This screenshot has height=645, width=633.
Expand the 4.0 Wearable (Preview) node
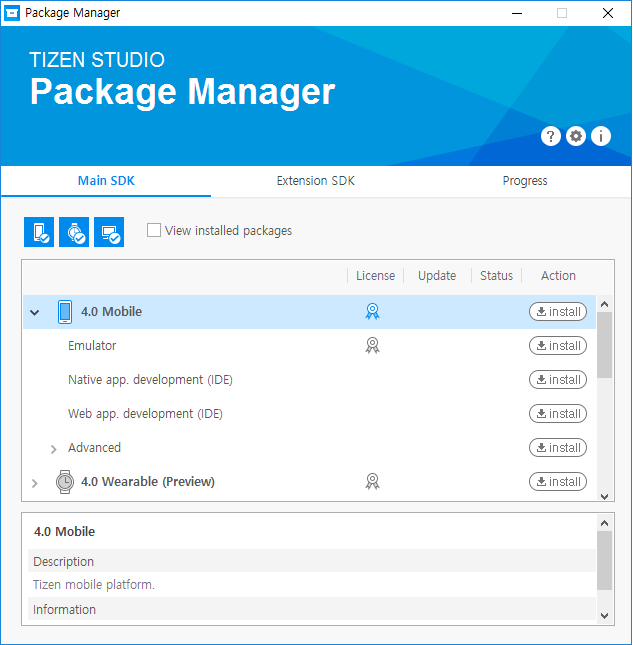tap(35, 483)
